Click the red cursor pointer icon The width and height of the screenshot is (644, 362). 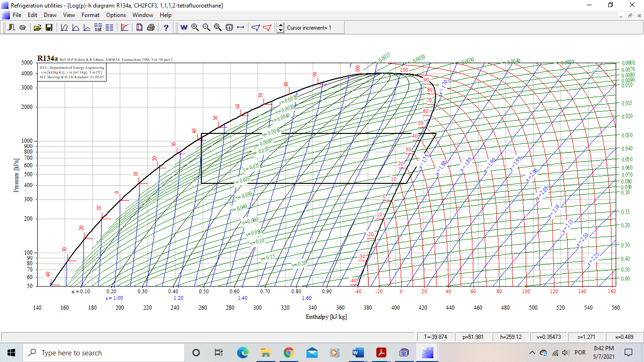pos(267,28)
